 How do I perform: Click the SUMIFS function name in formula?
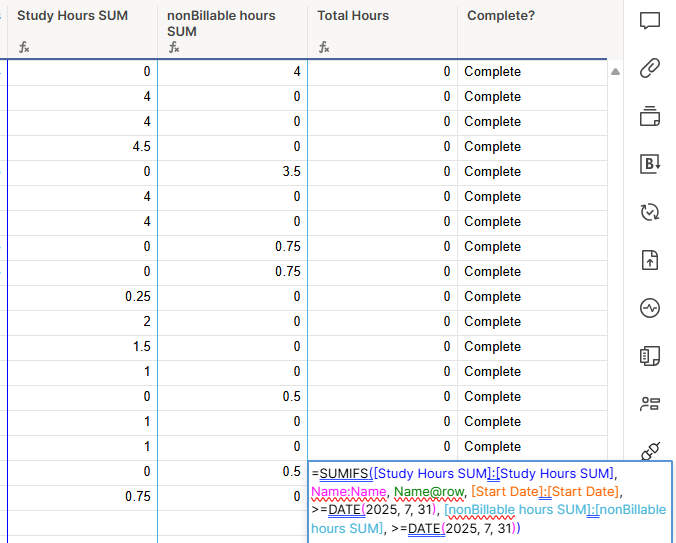[x=344, y=474]
